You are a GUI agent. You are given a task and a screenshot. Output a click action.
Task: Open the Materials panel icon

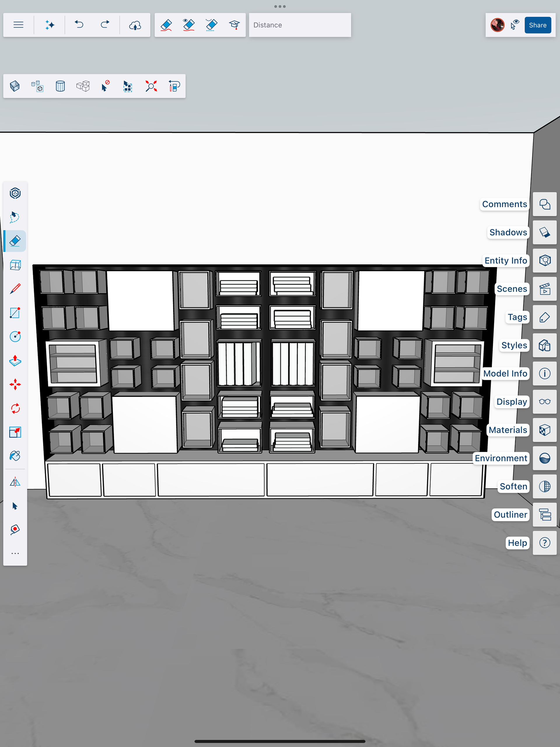pos(545,430)
